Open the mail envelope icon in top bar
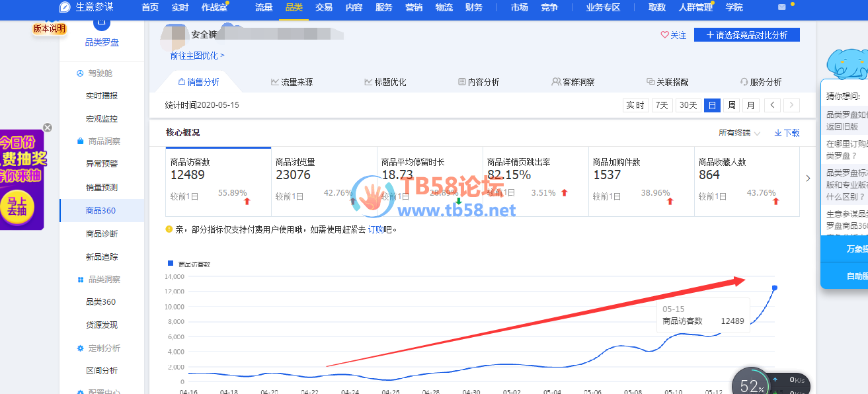The image size is (868, 394). (x=782, y=7)
